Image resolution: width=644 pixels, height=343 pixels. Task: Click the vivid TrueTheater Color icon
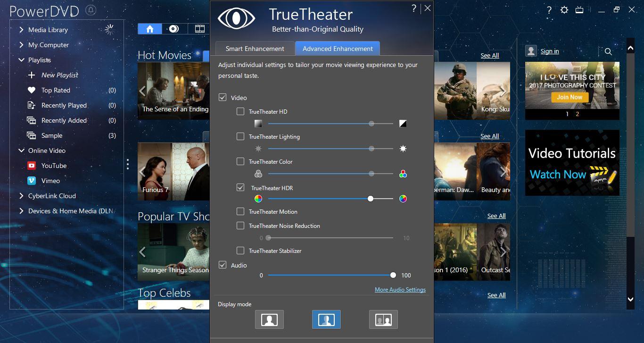[403, 174]
